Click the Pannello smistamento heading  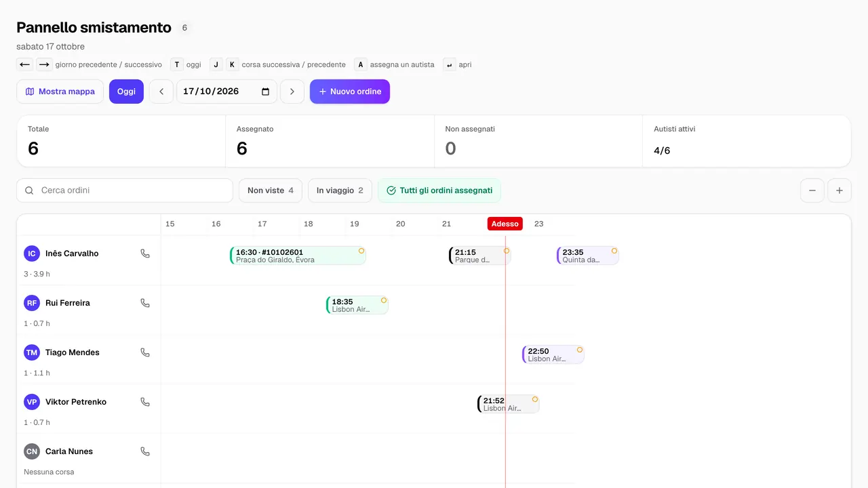(94, 27)
